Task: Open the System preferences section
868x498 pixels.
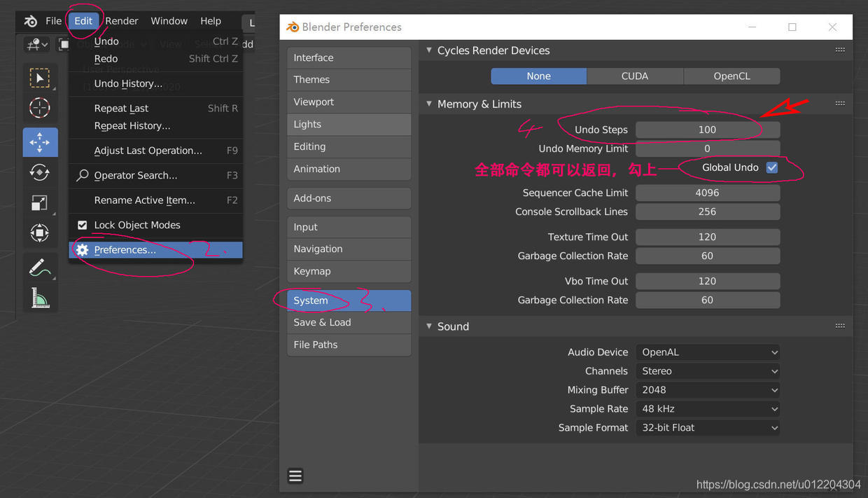Action: coord(349,300)
